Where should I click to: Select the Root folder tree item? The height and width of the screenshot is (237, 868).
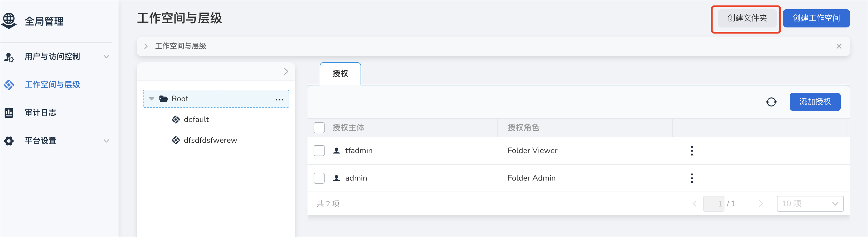tap(216, 99)
